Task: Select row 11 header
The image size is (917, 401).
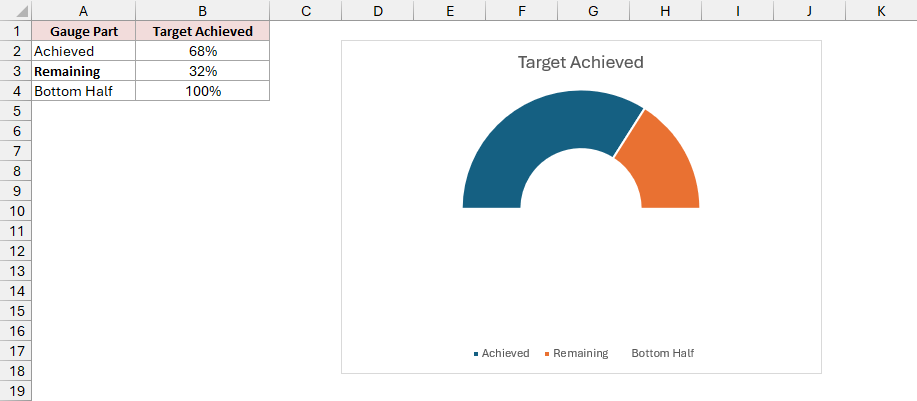Action: [16, 231]
